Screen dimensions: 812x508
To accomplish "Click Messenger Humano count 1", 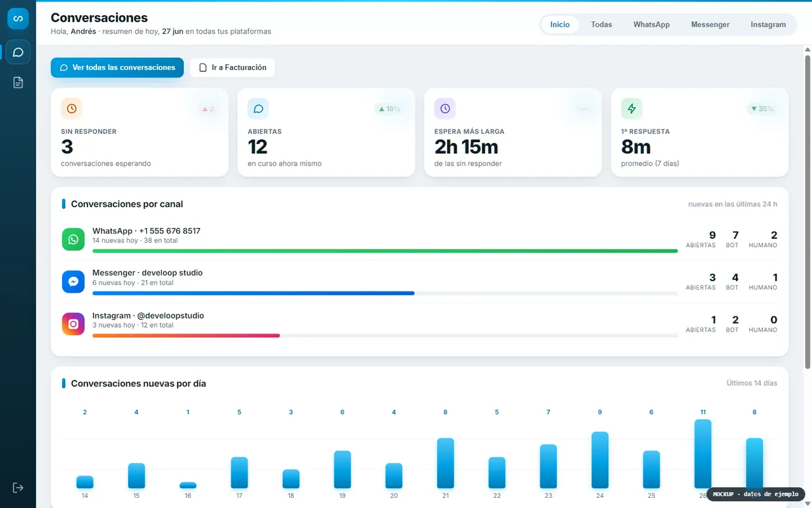I will coord(775,277).
